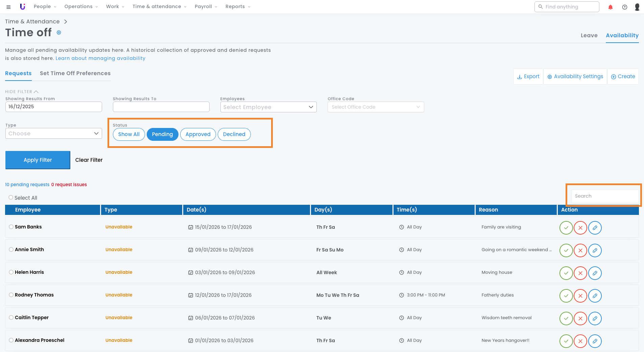Open the Type Choose dropdown
644x352 pixels.
(x=54, y=133)
